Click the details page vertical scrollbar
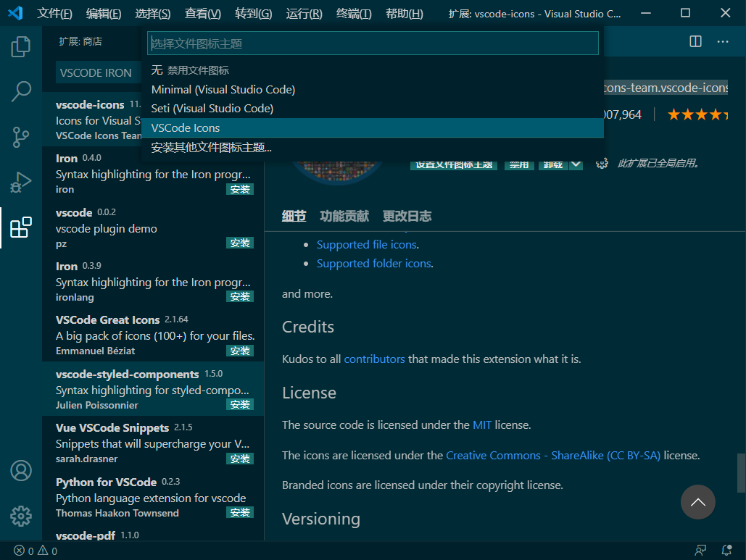Image resolution: width=746 pixels, height=560 pixels. (741, 473)
